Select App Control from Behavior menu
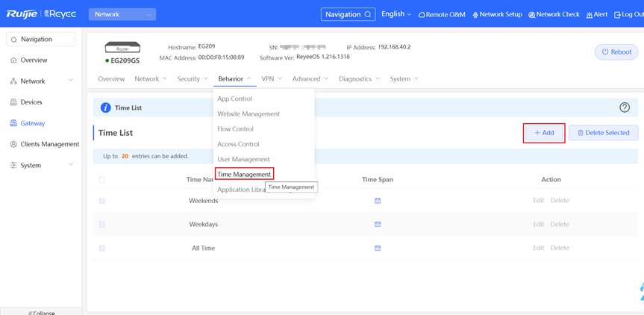This screenshot has height=315, width=644. (234, 99)
